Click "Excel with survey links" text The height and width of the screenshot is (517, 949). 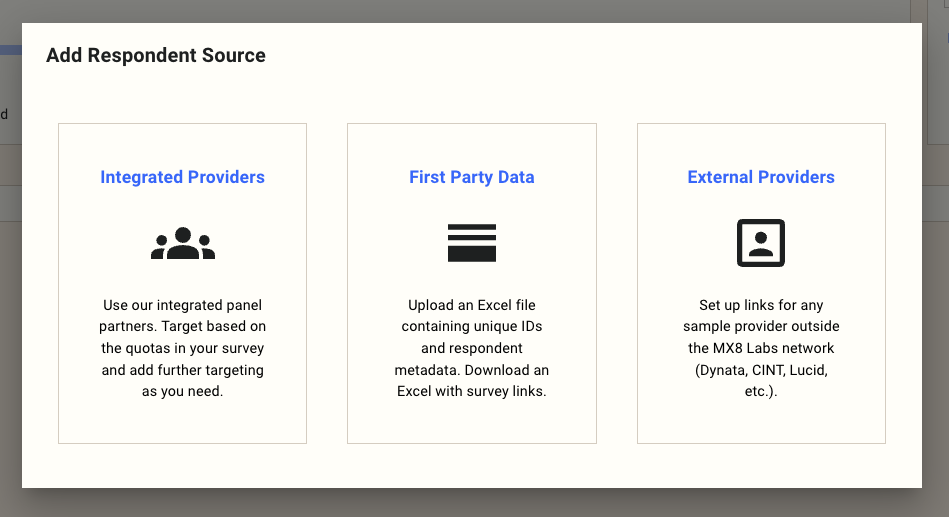472,391
